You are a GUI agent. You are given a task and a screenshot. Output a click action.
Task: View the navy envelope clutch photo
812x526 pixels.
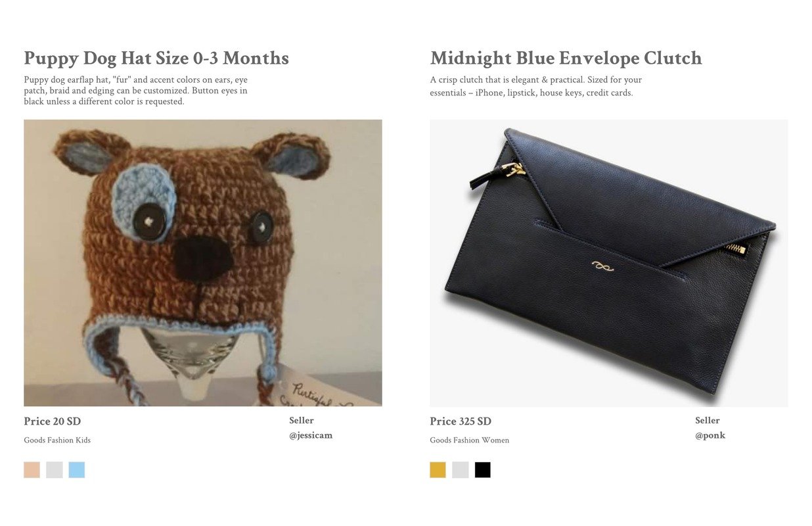[x=609, y=263]
